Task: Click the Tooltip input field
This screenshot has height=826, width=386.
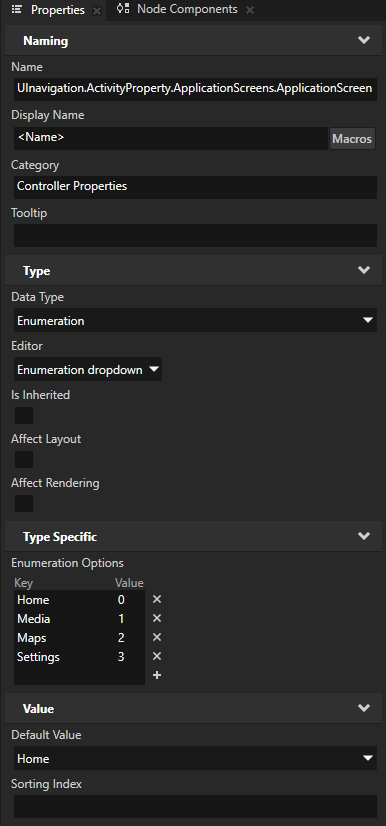Action: point(195,235)
